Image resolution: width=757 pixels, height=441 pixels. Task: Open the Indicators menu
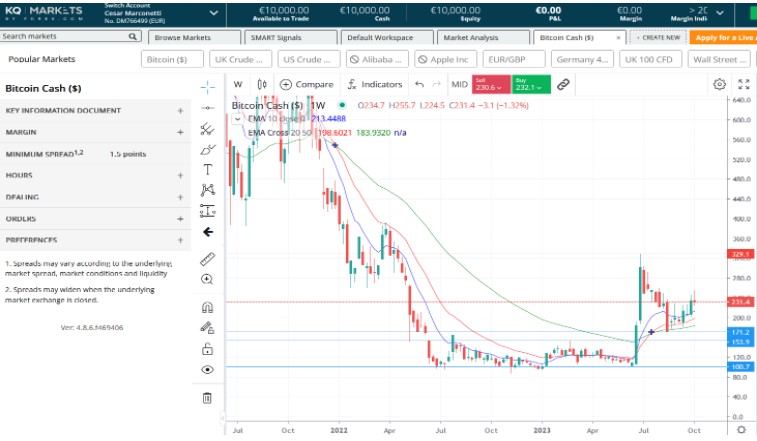(x=375, y=85)
